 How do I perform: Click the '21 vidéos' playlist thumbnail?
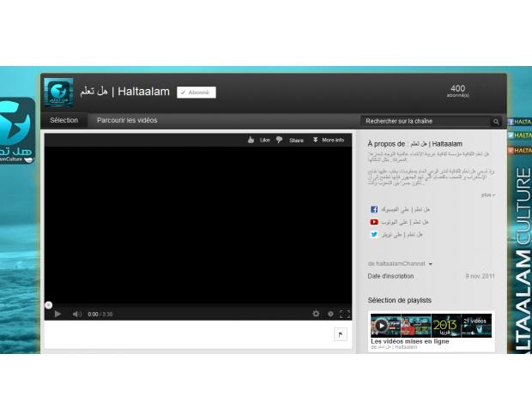477,326
